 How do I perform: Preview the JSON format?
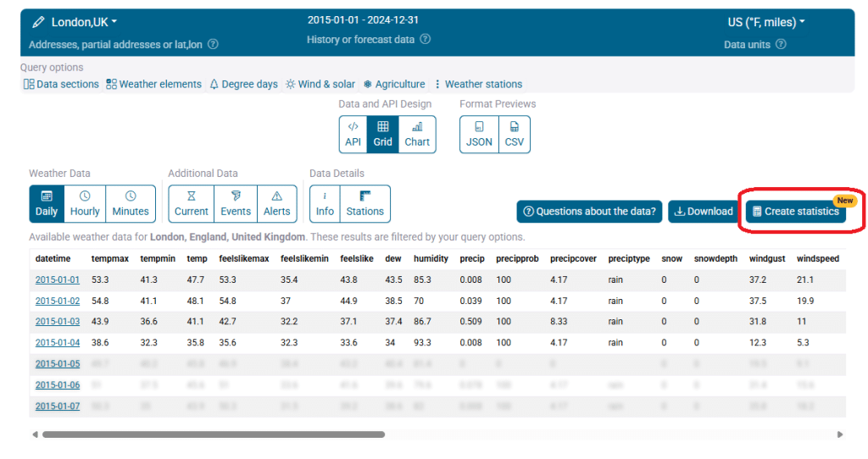coord(479,135)
